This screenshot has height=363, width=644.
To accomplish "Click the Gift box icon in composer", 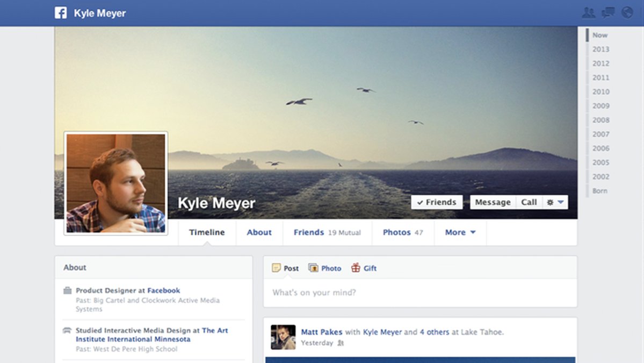I will (x=356, y=268).
